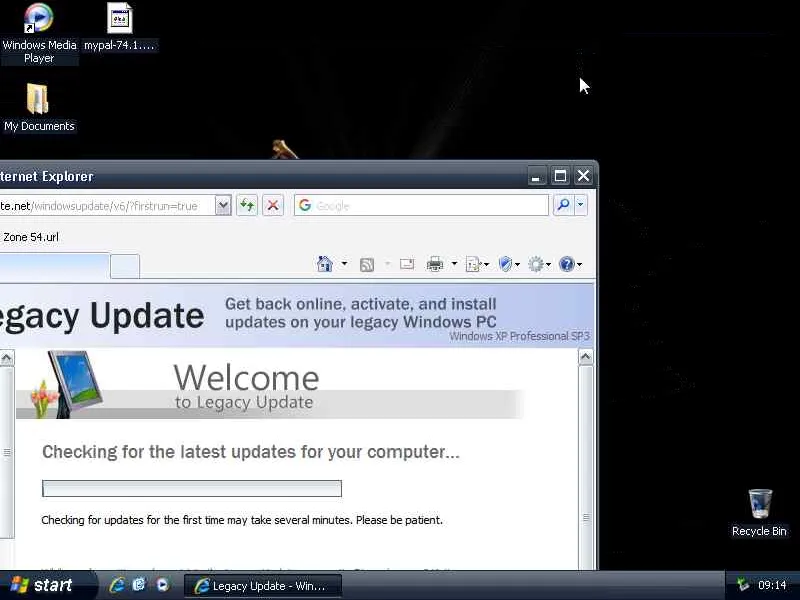Click the taskbar clock showing 09:14
The height and width of the screenshot is (600, 800).
(772, 585)
